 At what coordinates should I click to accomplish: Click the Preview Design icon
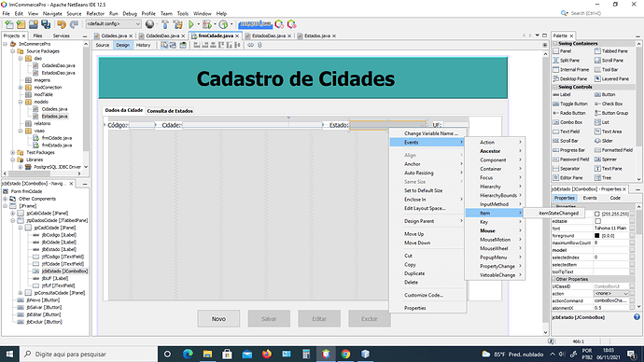(183, 45)
